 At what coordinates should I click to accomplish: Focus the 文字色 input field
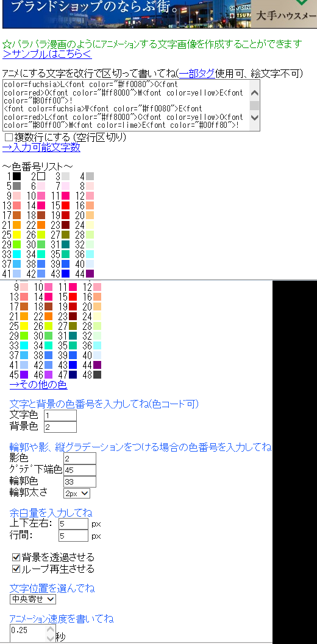(x=60, y=416)
